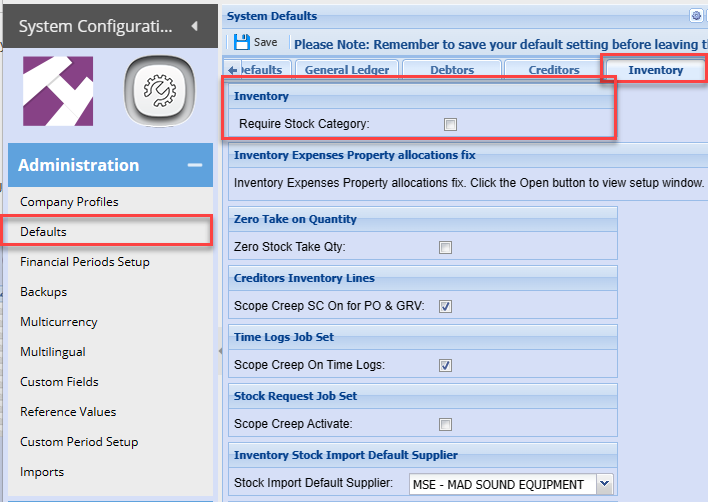
Task: Select the partially hidden Defaults tab
Action: tap(266, 70)
